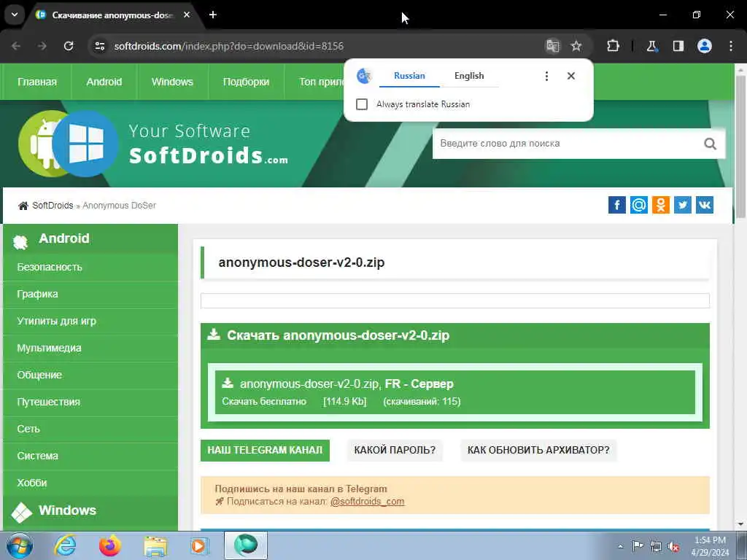This screenshot has height=560, width=747.
Task: Open Общение category in sidebar
Action: pyautogui.click(x=90, y=376)
